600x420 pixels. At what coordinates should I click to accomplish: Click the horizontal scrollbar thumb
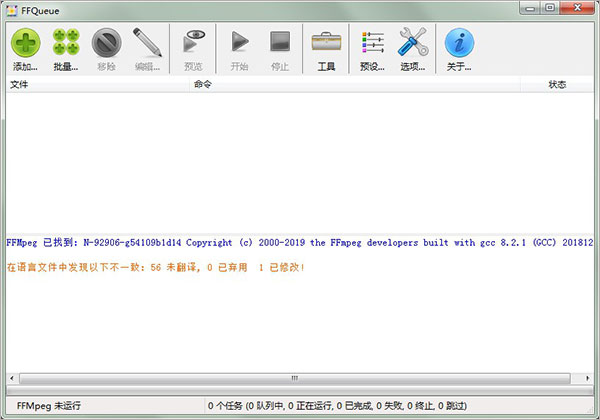click(x=295, y=378)
